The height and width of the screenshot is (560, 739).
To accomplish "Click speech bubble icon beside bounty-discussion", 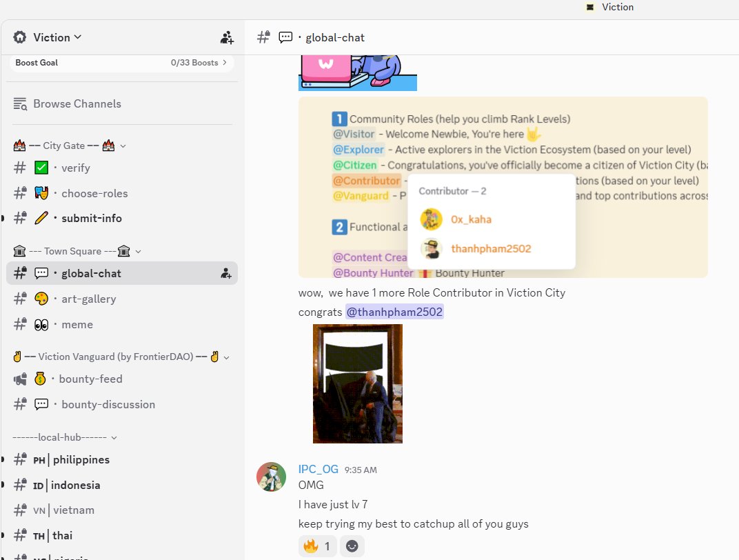I will pos(41,404).
